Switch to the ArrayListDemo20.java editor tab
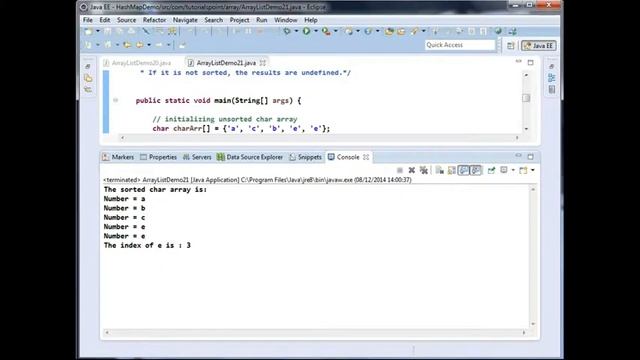This screenshot has width=640, height=360. coord(138,63)
